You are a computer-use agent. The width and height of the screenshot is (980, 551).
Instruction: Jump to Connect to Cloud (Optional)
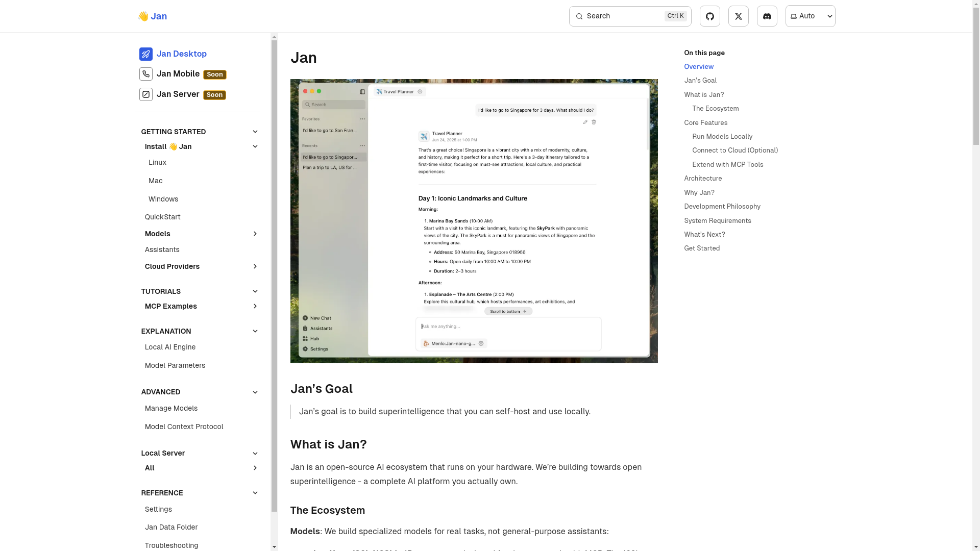[x=734, y=151]
